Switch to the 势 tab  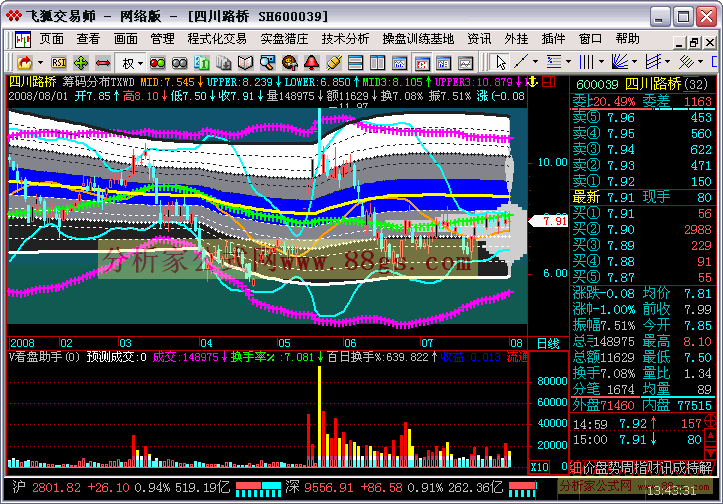[x=615, y=467]
